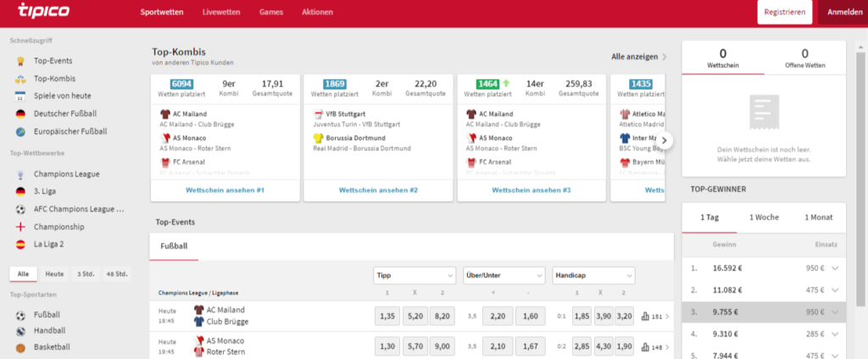The height and width of the screenshot is (359, 868).
Task: Open Top-Events trophy icon in sidebar
Action: [x=20, y=61]
